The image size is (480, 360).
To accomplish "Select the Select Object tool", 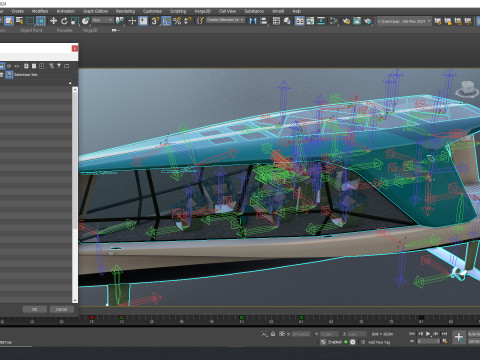I will click(9, 21).
